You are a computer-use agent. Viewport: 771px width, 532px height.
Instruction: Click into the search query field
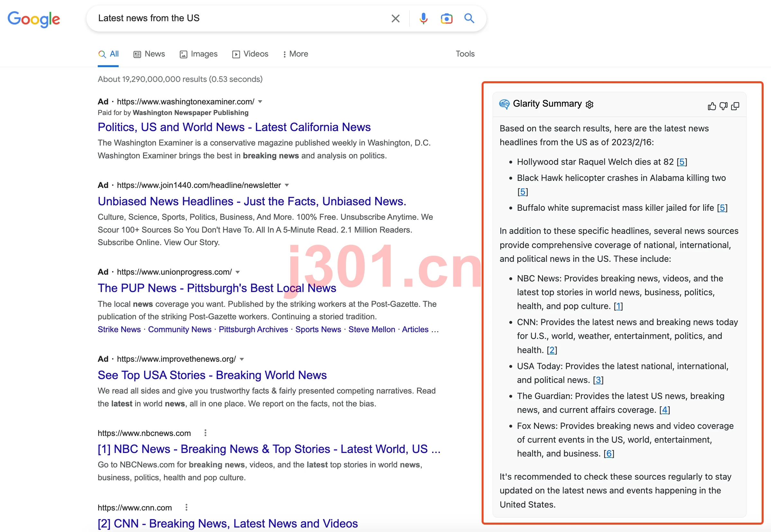pyautogui.click(x=240, y=18)
